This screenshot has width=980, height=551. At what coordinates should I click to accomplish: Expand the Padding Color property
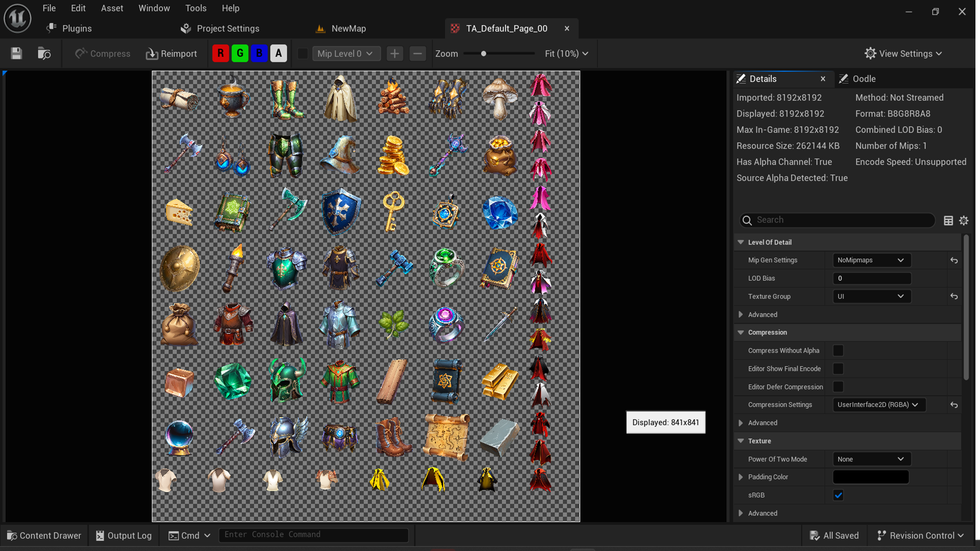(741, 477)
